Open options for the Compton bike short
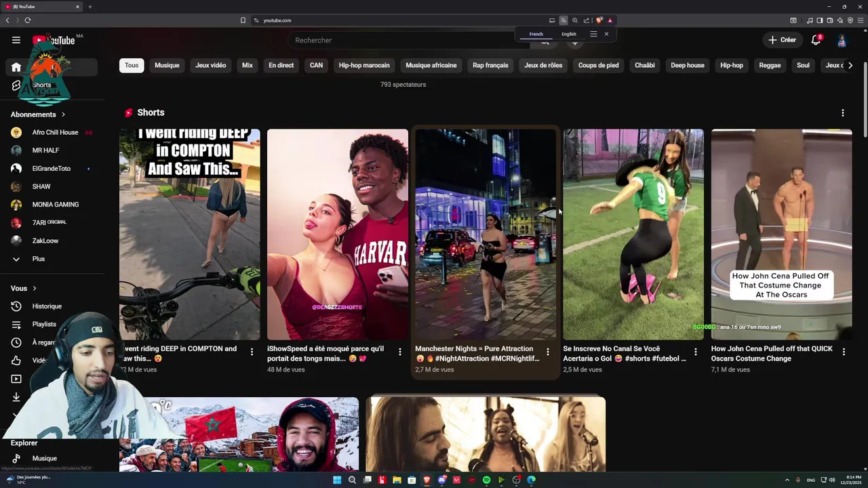This screenshot has width=868, height=488. coord(252,352)
